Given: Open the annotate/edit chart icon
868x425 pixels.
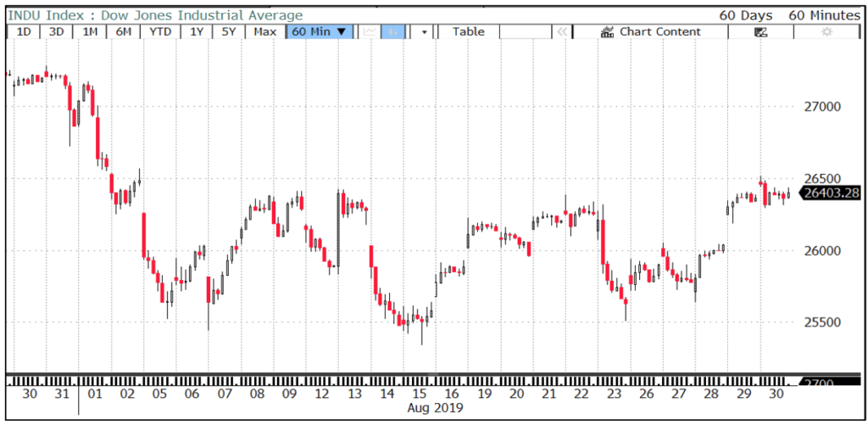Looking at the screenshot, I should 760,31.
